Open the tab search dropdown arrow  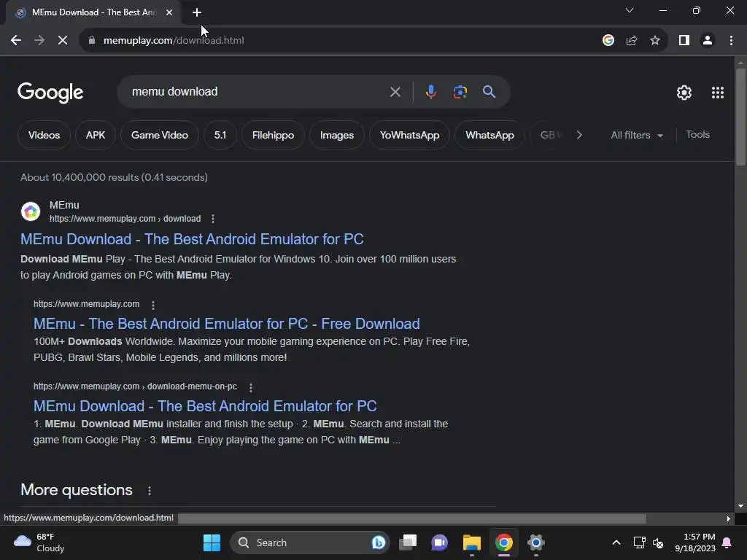(630, 10)
